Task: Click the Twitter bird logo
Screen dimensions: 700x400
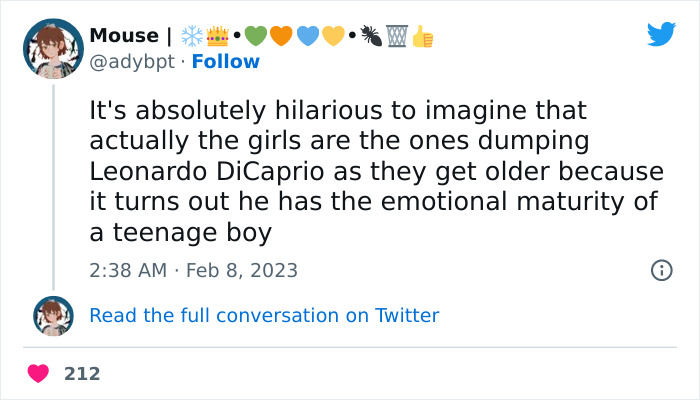Action: 661,34
